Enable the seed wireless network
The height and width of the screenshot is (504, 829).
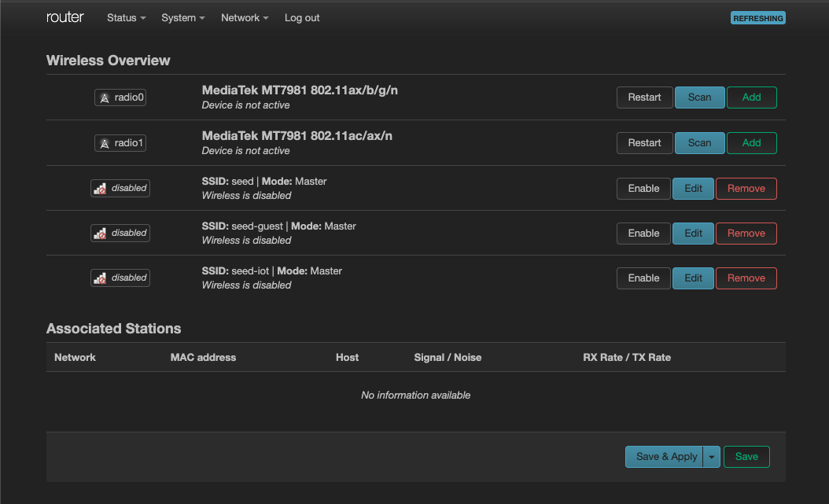click(643, 189)
